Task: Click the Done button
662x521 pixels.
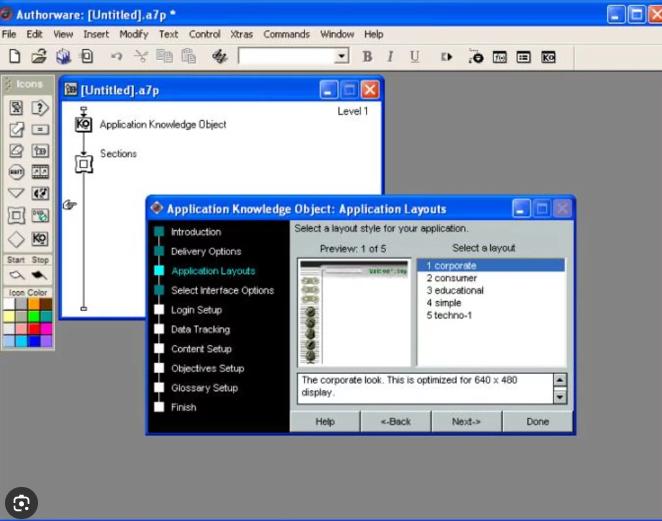Action: coord(537,421)
